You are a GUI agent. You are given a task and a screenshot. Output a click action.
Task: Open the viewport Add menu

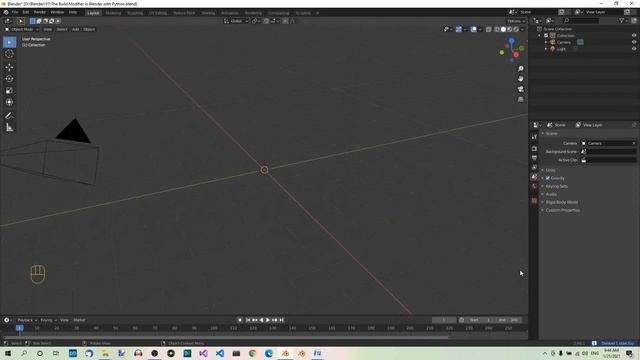tap(76, 29)
